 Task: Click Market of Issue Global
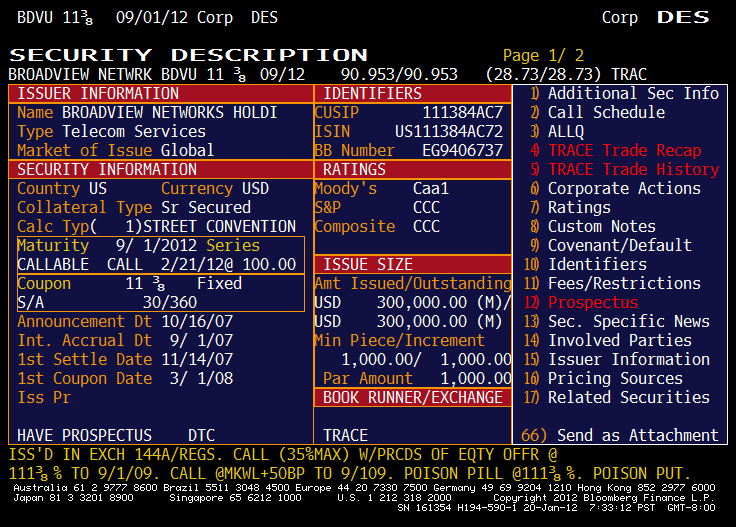pyautogui.click(x=187, y=151)
